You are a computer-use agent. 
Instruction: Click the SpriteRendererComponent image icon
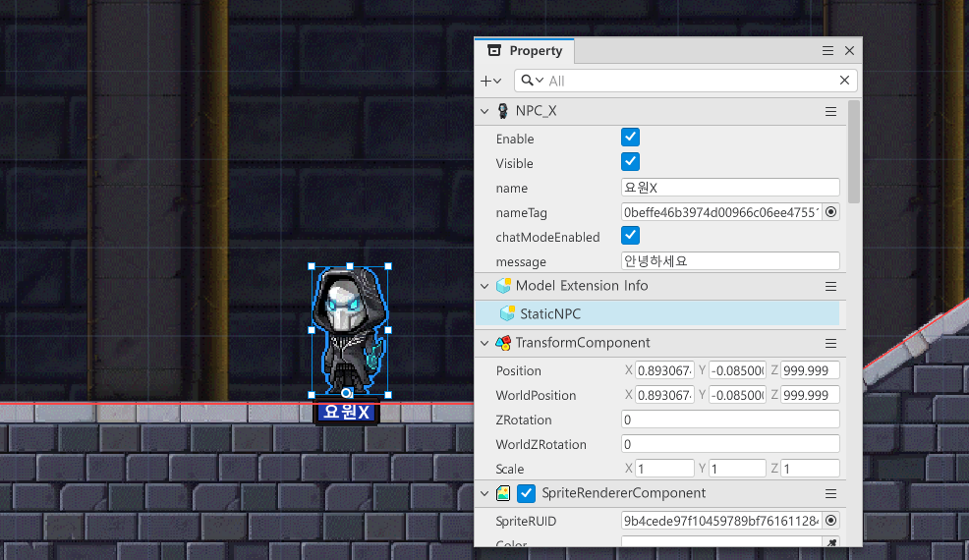(503, 493)
